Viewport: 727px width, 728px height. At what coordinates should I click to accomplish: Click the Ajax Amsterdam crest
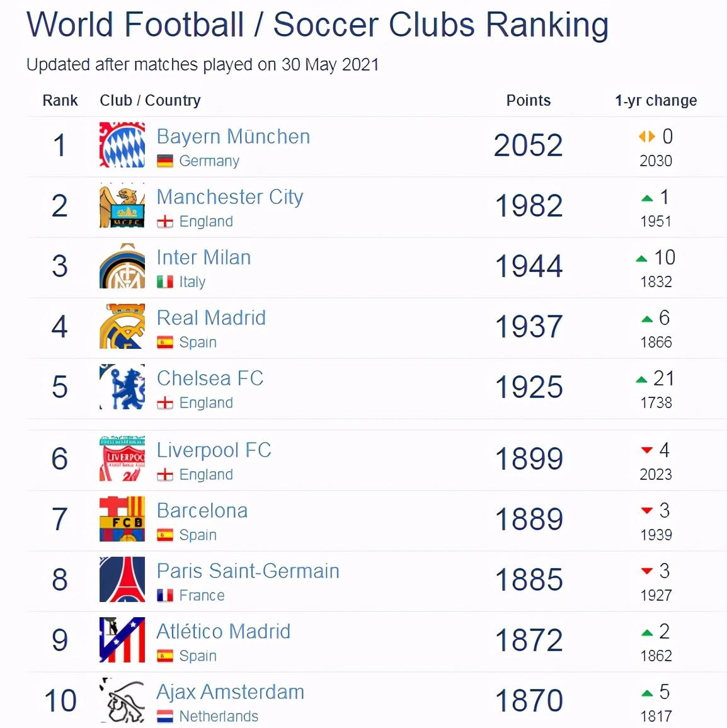122,700
